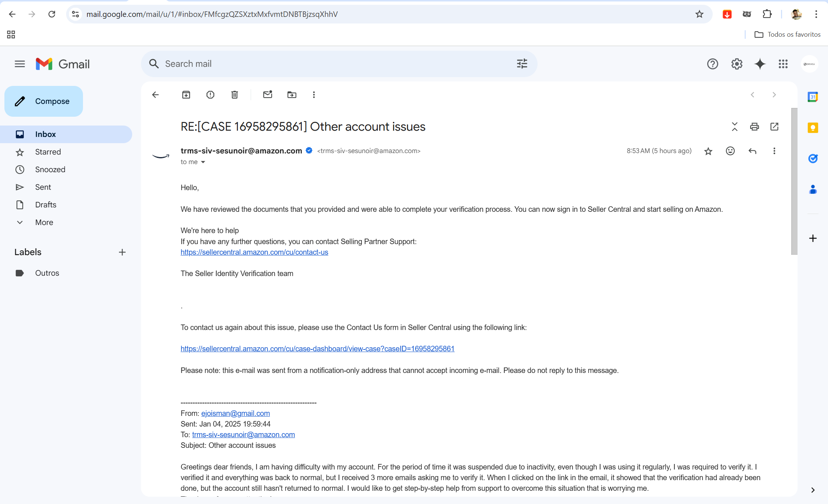Get add-ons with side panel plus

click(813, 238)
